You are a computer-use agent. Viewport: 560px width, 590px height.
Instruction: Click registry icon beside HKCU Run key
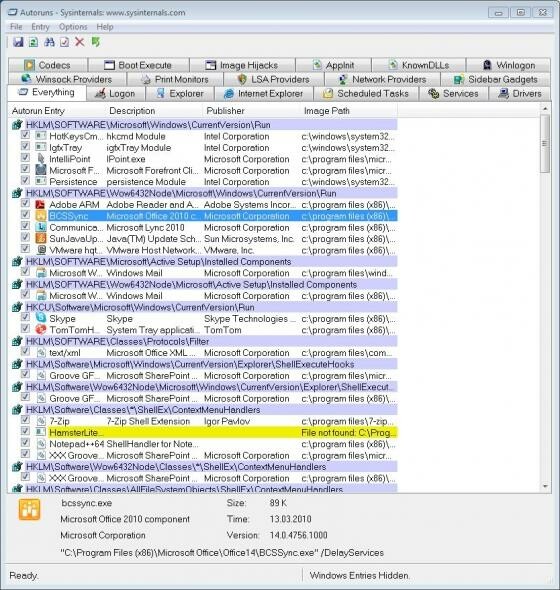17,307
